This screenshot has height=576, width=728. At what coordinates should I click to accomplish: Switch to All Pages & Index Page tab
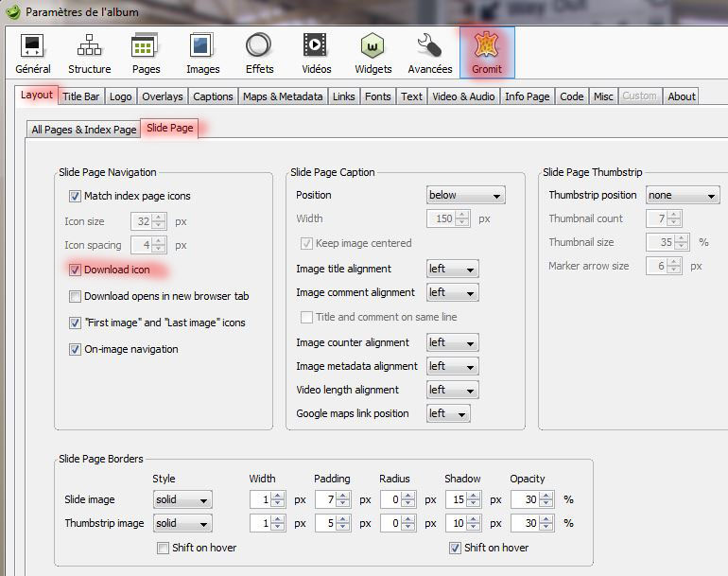(83, 130)
